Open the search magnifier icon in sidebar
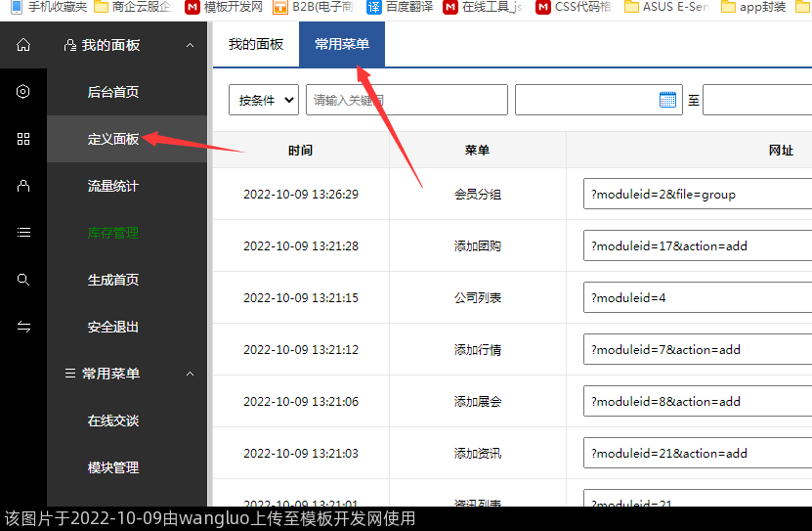The width and height of the screenshot is (812, 531). point(23,280)
